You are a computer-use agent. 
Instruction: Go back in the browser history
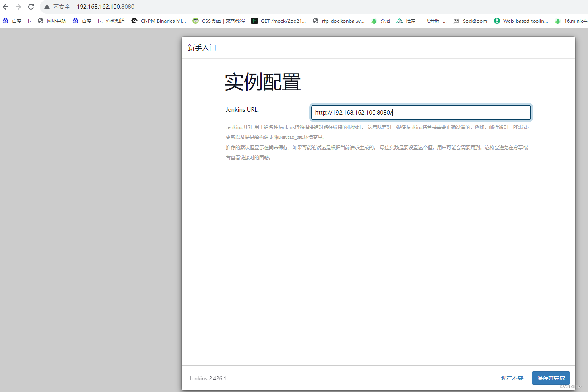click(6, 7)
